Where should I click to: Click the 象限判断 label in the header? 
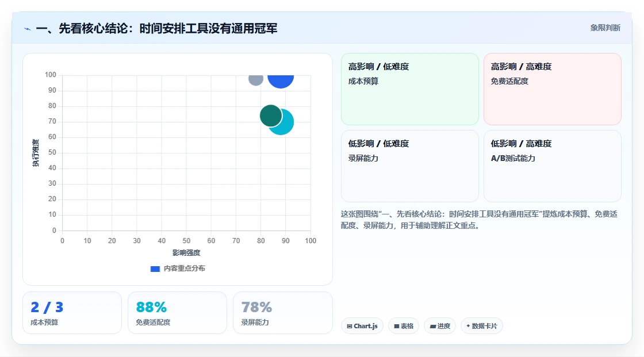[605, 28]
